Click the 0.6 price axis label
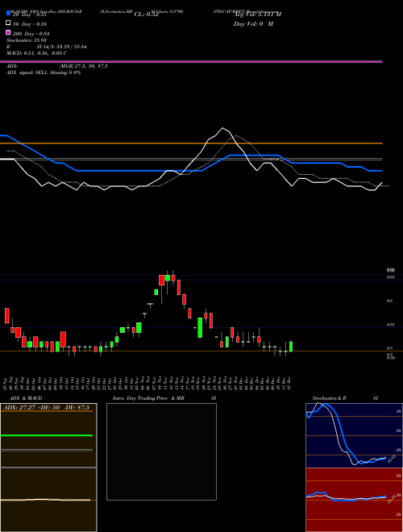The height and width of the screenshot is (532, 403). tap(389, 301)
